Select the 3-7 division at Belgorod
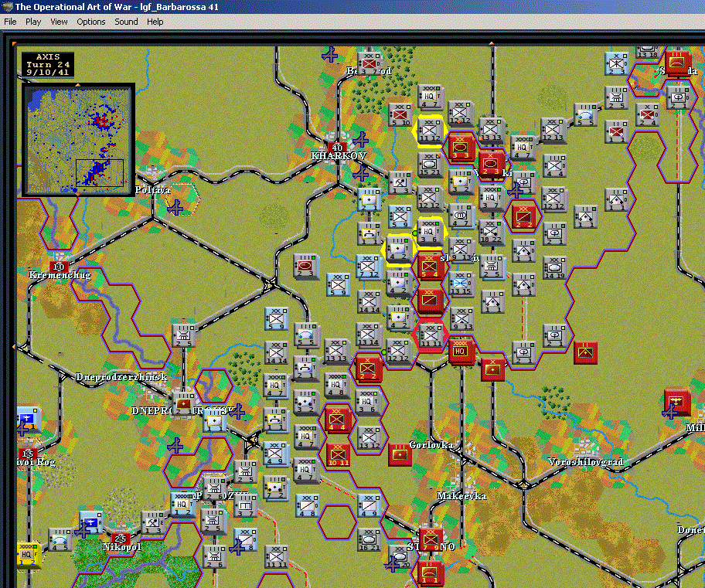Image resolution: width=705 pixels, height=588 pixels. click(370, 63)
